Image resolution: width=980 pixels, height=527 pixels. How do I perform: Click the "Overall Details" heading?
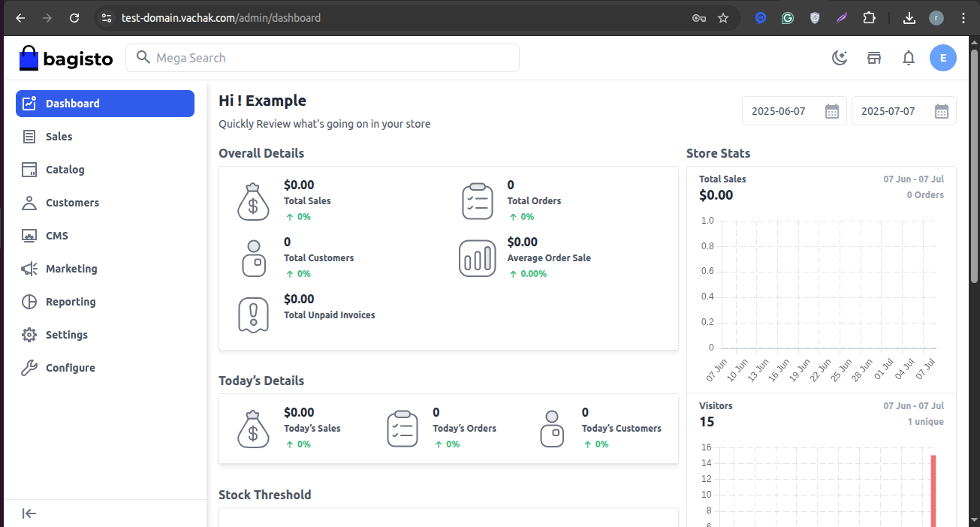(x=261, y=153)
